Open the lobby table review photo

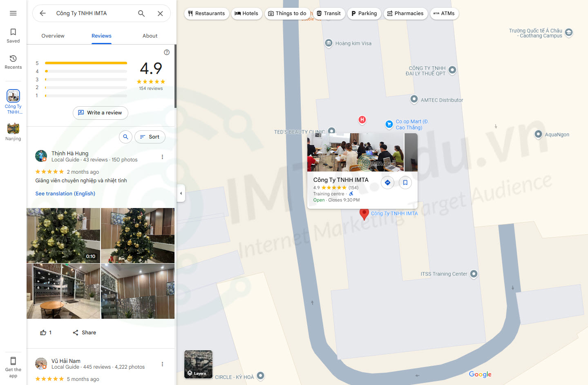pyautogui.click(x=63, y=291)
